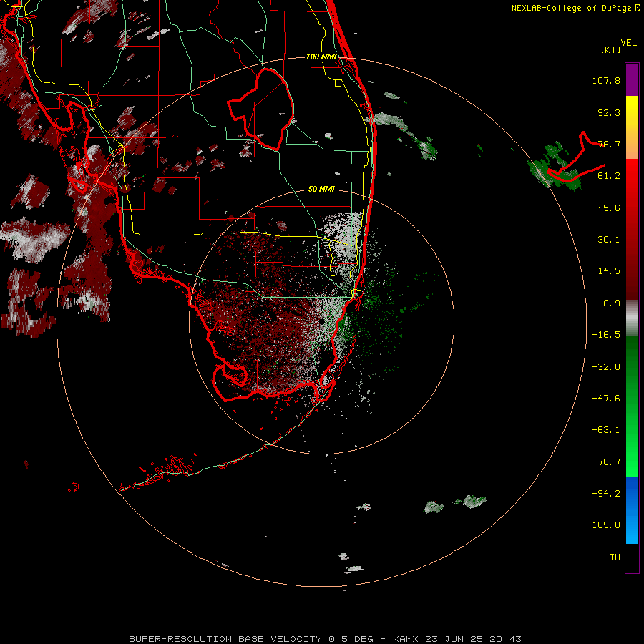Click the -94.2 scale value
The width and height of the screenshot is (644, 644).
pos(606,494)
